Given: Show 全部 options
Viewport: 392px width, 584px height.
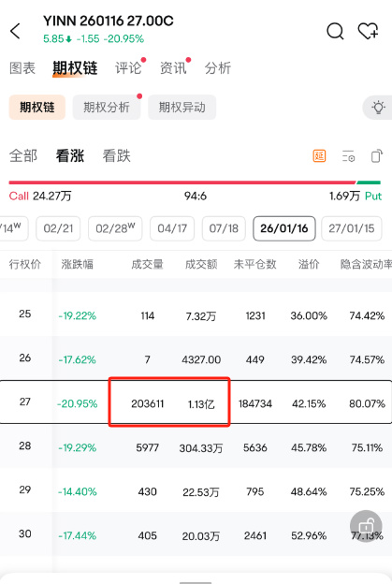Looking at the screenshot, I should coord(23,155).
